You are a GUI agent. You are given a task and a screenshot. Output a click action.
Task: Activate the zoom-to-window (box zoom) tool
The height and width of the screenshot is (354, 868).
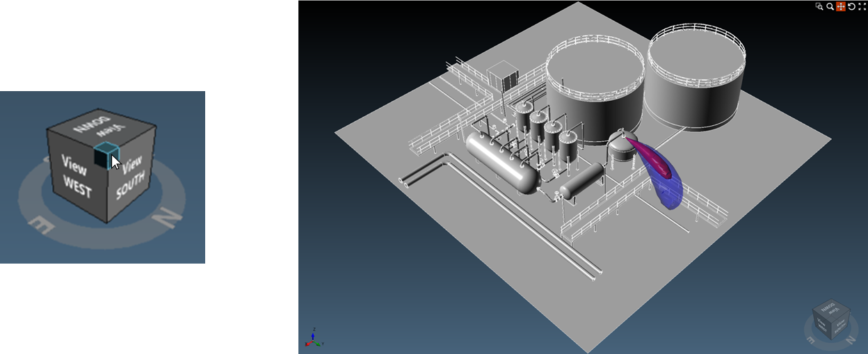(x=819, y=6)
